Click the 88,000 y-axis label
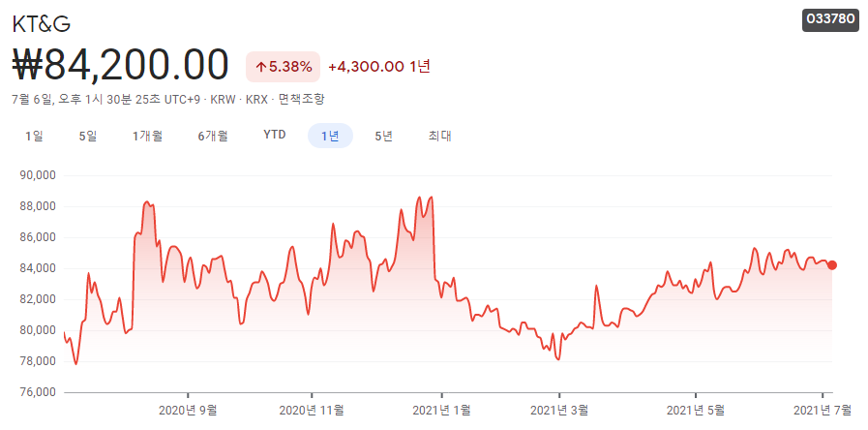868x430 pixels. point(38,206)
